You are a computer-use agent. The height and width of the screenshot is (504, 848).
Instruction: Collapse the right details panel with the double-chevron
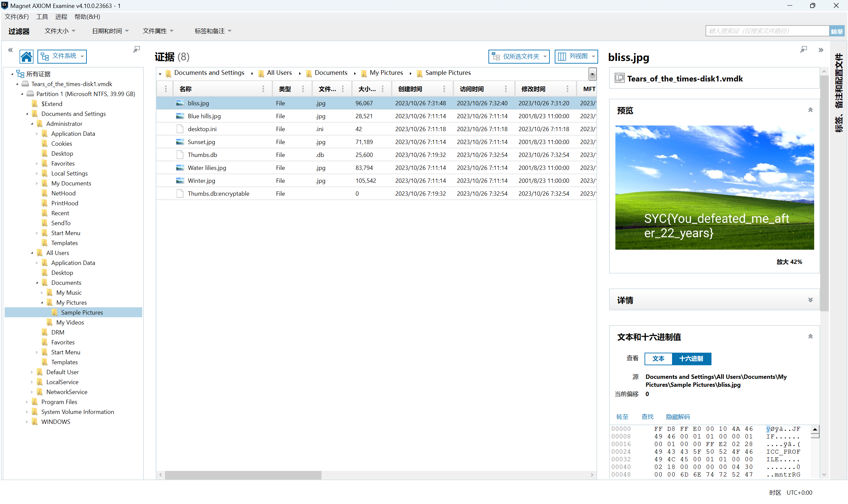click(x=821, y=50)
